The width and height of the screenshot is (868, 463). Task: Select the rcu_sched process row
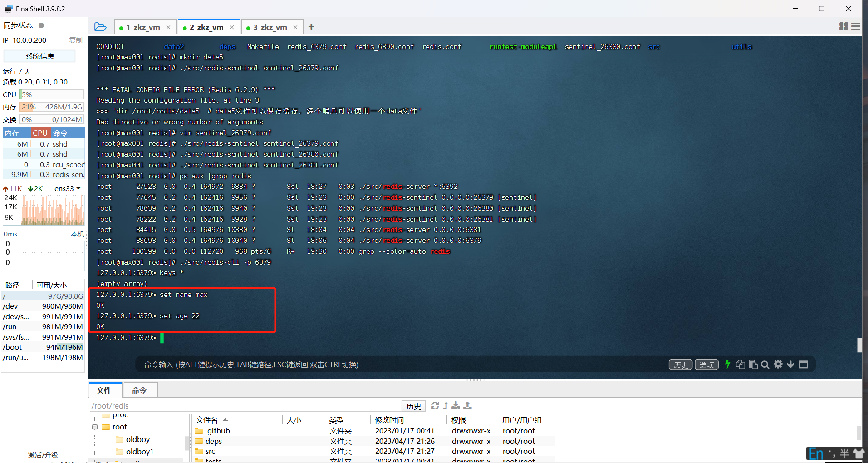[44, 164]
